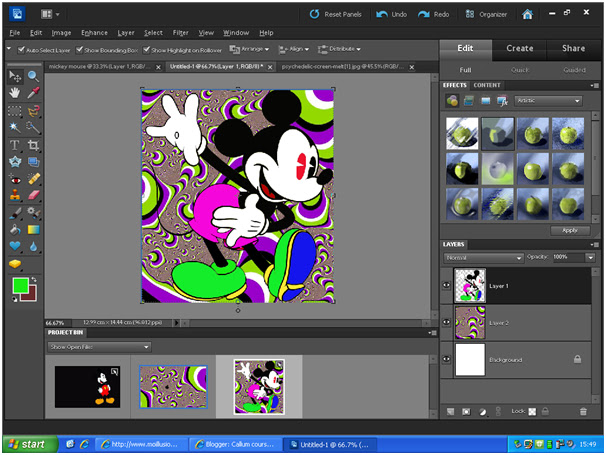Select the Quick Selection tool
This screenshot has width=606, height=455.
pyautogui.click(x=33, y=127)
